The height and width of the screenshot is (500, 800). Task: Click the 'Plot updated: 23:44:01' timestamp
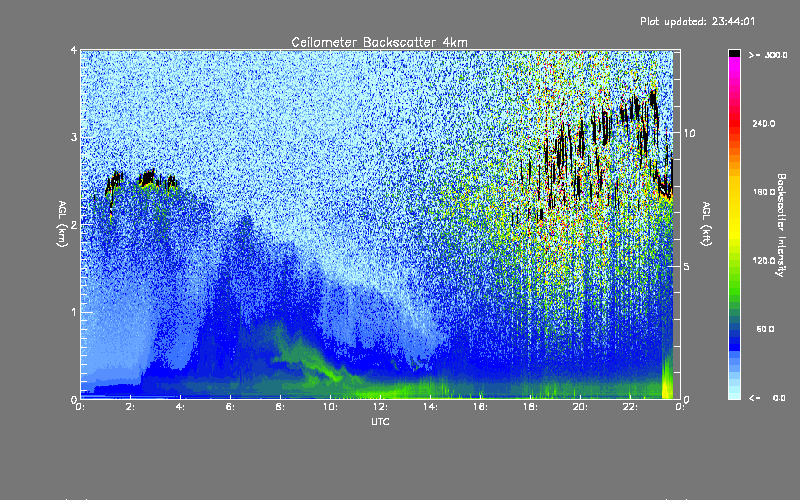[x=697, y=21]
